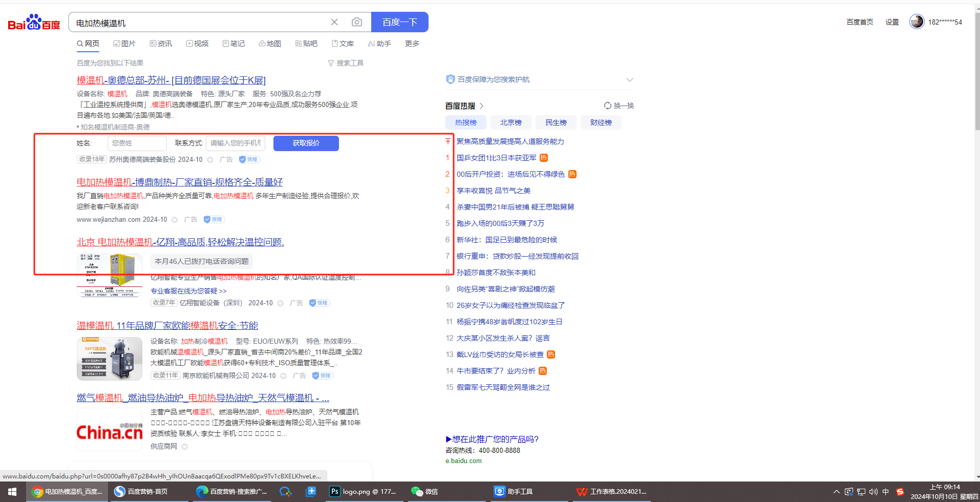The width and height of the screenshot is (980, 502).
Task: Click the Baidu logo
Action: click(x=34, y=23)
